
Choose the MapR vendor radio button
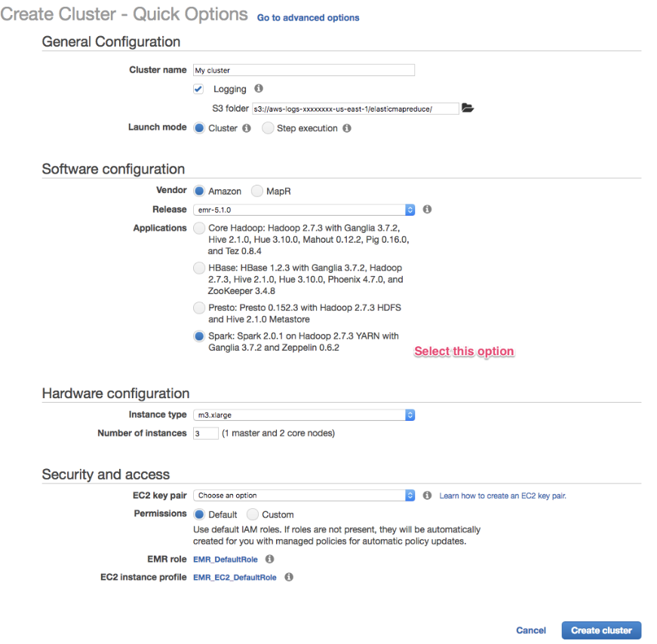tap(257, 192)
